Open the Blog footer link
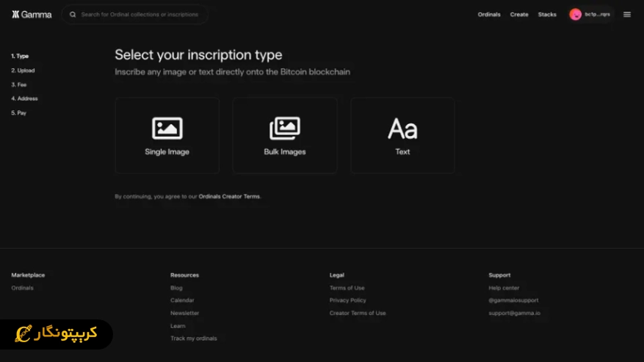The image size is (644, 362). 177,288
